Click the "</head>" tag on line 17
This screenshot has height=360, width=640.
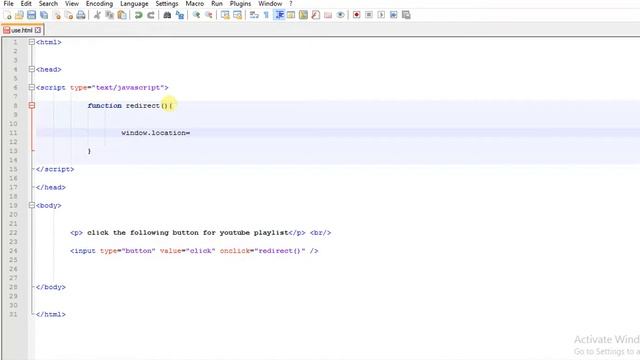51,187
